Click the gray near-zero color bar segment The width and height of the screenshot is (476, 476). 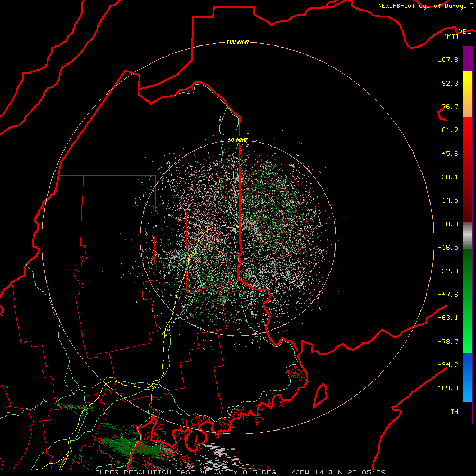click(x=467, y=235)
